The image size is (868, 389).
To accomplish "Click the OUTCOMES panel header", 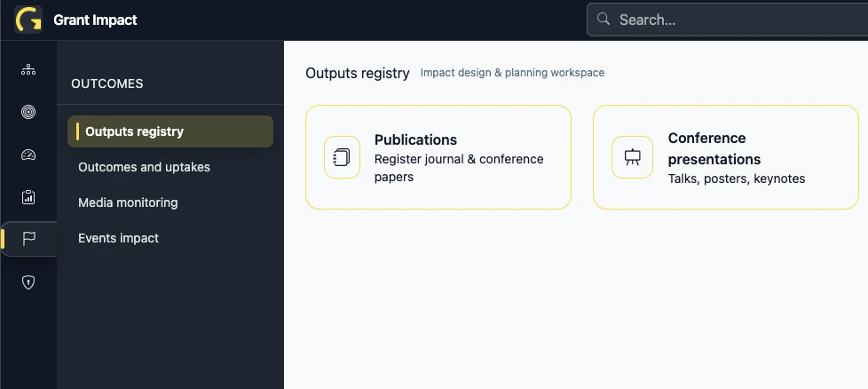I will (107, 83).
